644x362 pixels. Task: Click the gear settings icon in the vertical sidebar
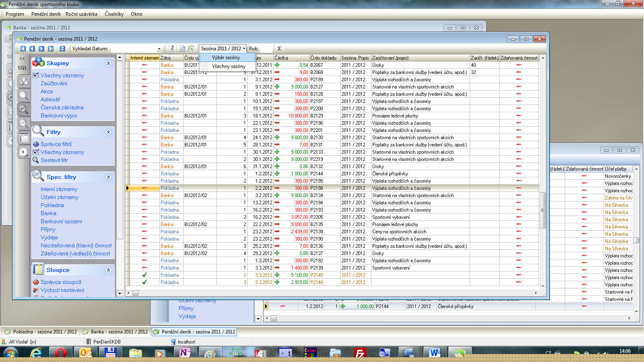tap(24, 152)
